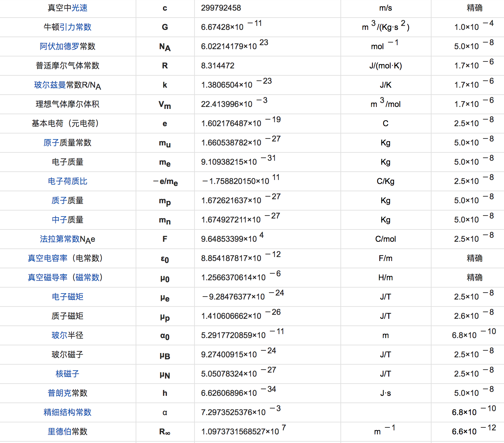Click the blue 原子 link

point(52,143)
